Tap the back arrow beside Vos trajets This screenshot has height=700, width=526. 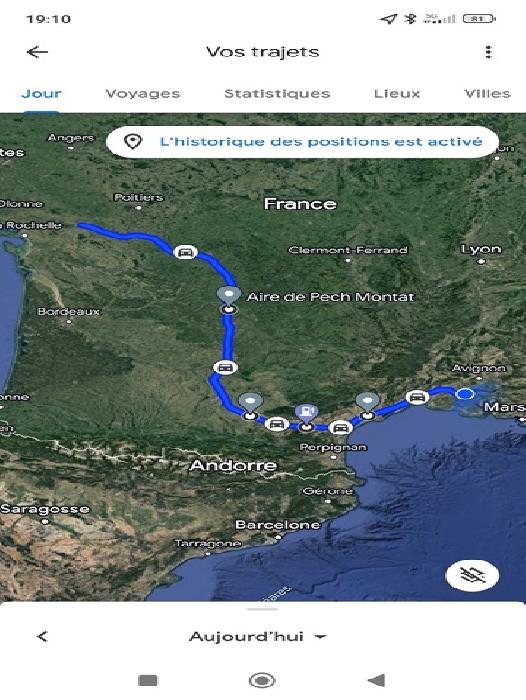tap(37, 52)
